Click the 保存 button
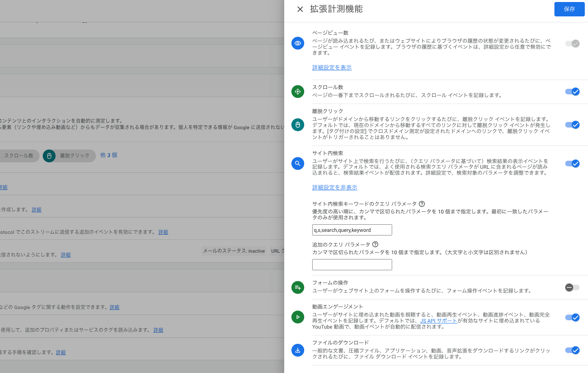The image size is (588, 373). (x=569, y=9)
